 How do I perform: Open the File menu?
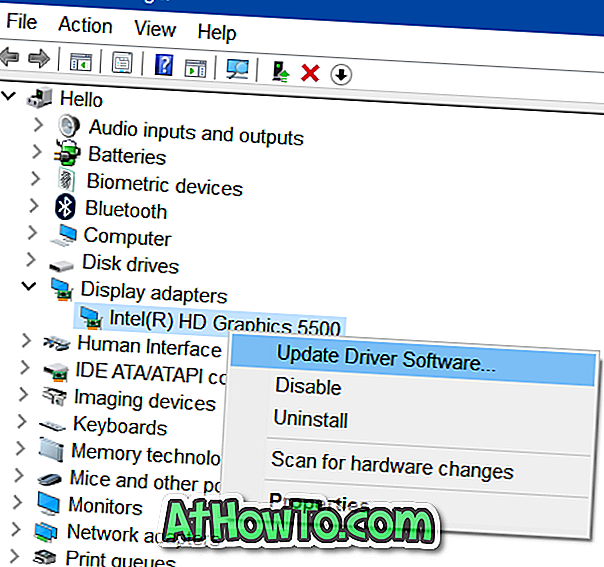(22, 21)
